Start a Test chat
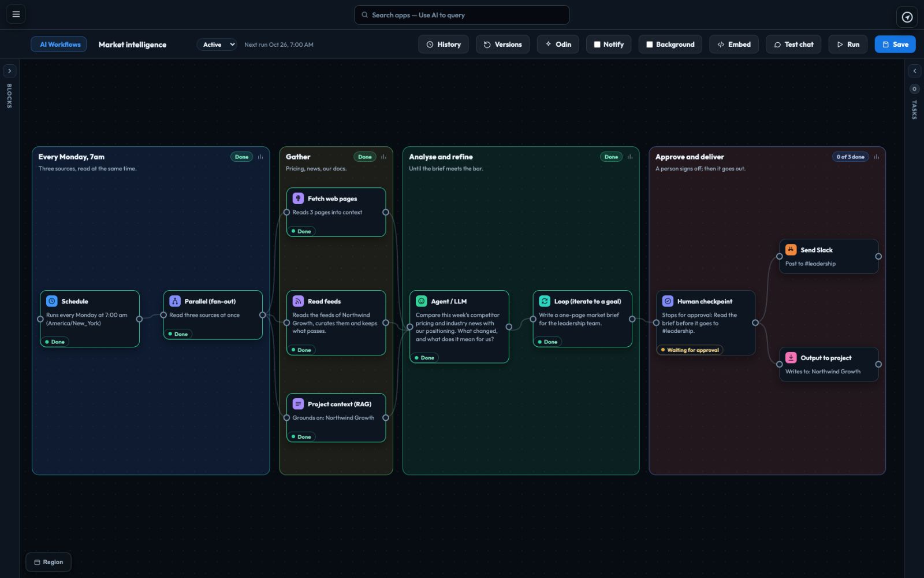The width and height of the screenshot is (924, 578). (x=793, y=45)
